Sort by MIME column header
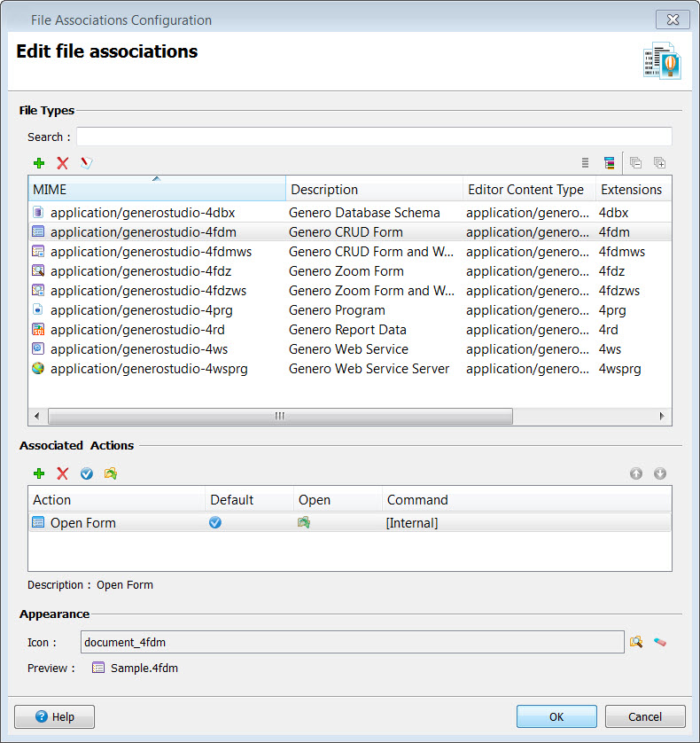The height and width of the screenshot is (743, 700). pyautogui.click(x=157, y=190)
